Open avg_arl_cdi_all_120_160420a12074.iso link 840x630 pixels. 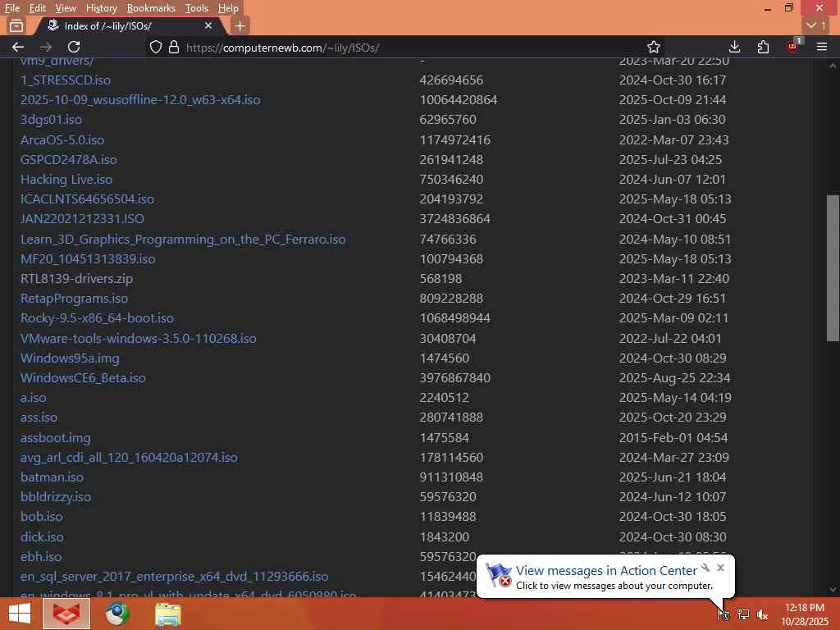tap(129, 458)
